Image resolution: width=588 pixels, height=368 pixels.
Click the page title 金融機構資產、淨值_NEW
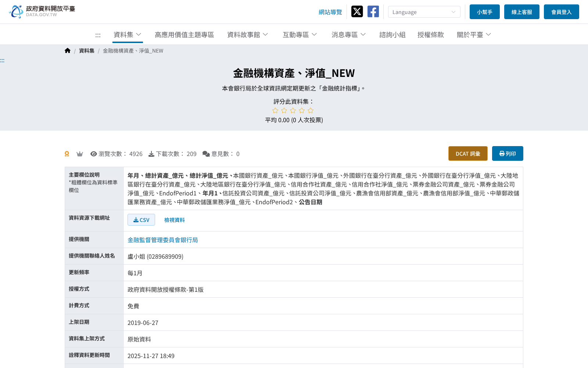294,73
